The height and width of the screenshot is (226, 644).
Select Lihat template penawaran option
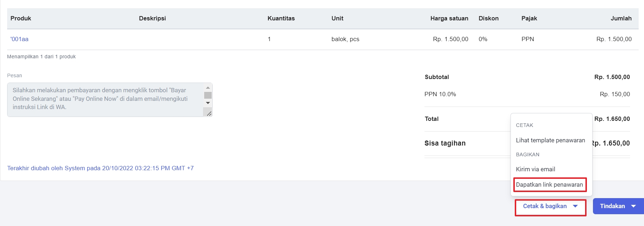pyautogui.click(x=550, y=140)
